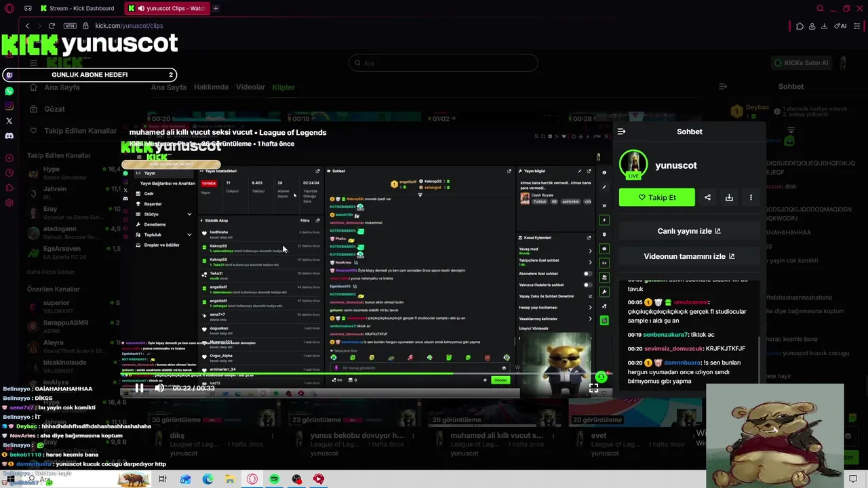Click the green Takip Et follow button

656,197
